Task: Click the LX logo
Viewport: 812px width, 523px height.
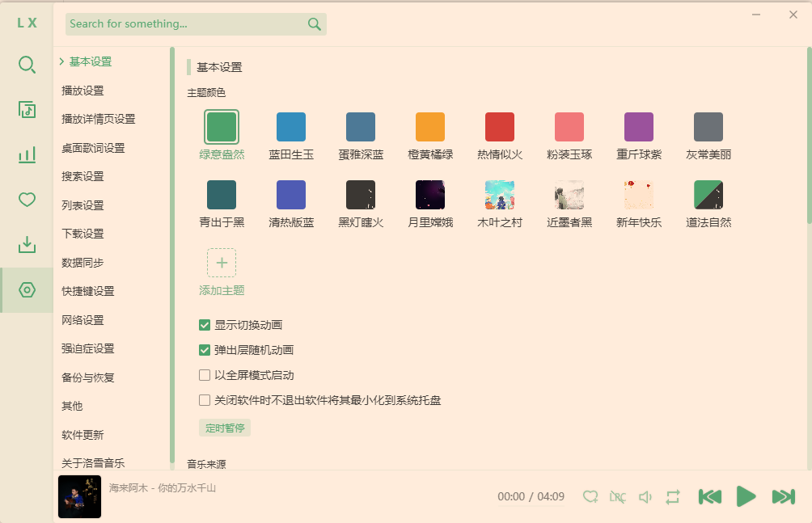Action: pyautogui.click(x=27, y=23)
